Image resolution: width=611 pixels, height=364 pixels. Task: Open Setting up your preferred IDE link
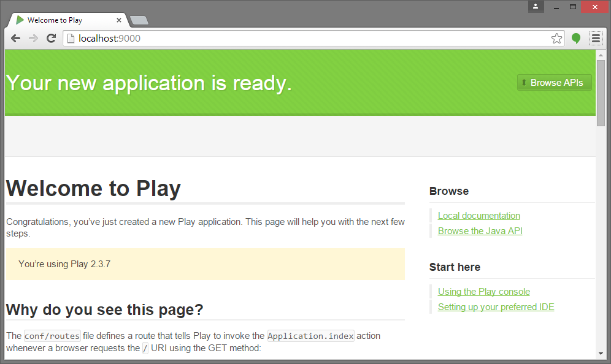click(496, 307)
